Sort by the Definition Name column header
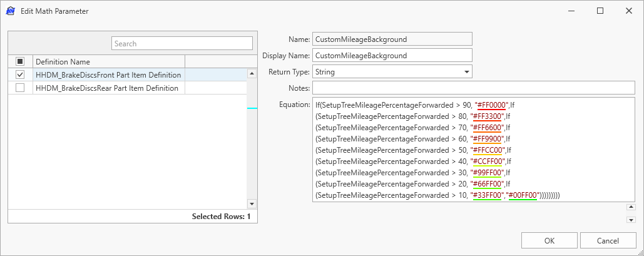 point(108,61)
